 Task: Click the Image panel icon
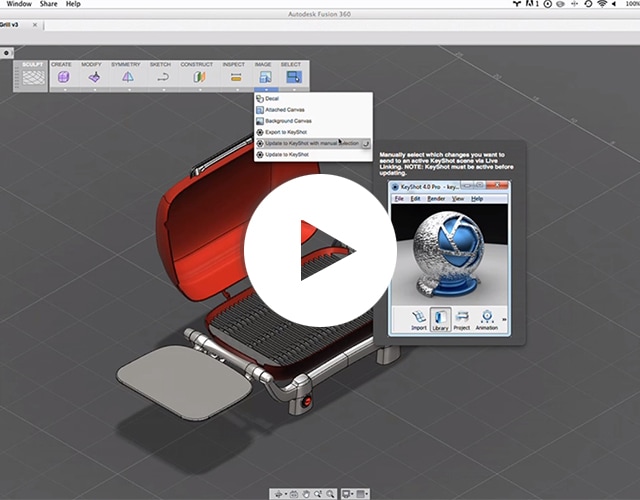(265, 77)
